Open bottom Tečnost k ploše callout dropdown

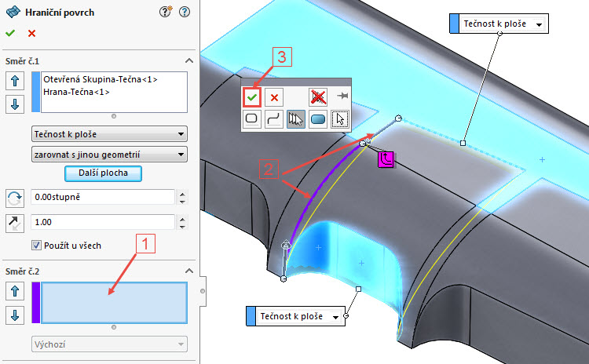coord(335,317)
